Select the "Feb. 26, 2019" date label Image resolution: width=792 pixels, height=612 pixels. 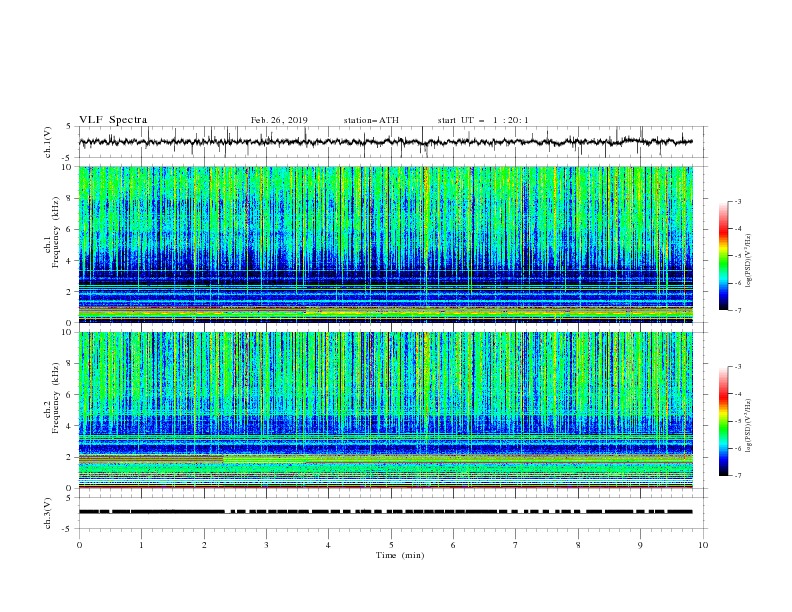[279, 120]
